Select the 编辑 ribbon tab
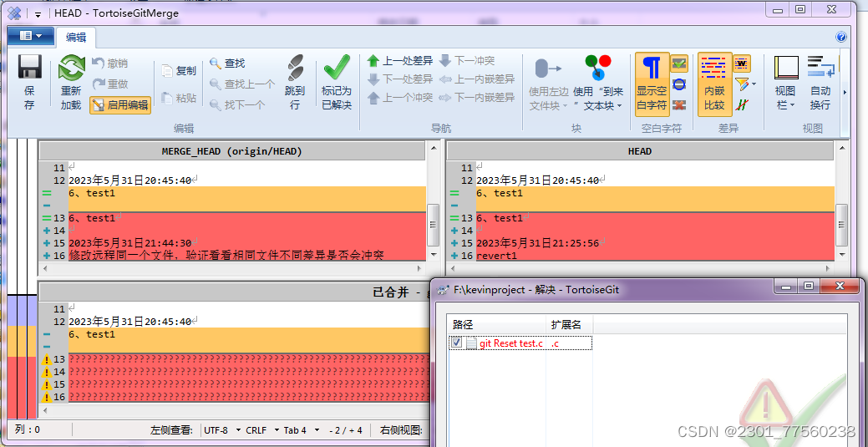The height and width of the screenshot is (447, 868). [x=76, y=37]
